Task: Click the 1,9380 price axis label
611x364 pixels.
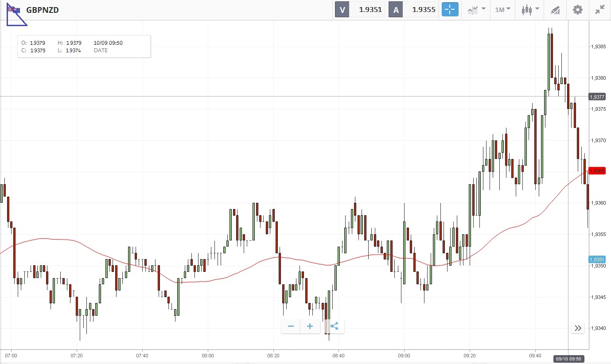Action: [598, 78]
